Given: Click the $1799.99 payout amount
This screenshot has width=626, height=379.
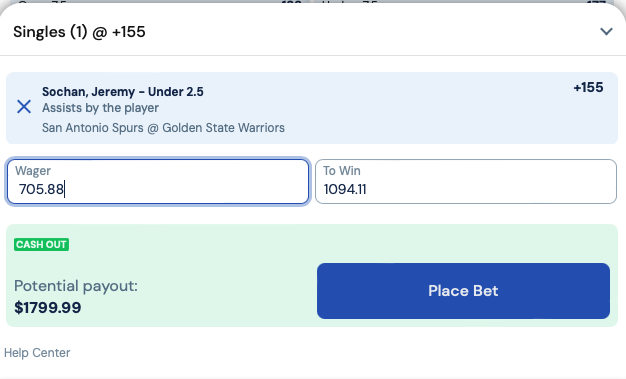Looking at the screenshot, I should 48,308.
